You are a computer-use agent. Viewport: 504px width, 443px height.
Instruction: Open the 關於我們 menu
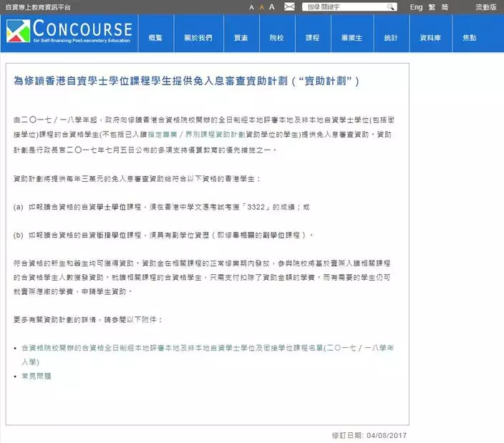pos(196,38)
